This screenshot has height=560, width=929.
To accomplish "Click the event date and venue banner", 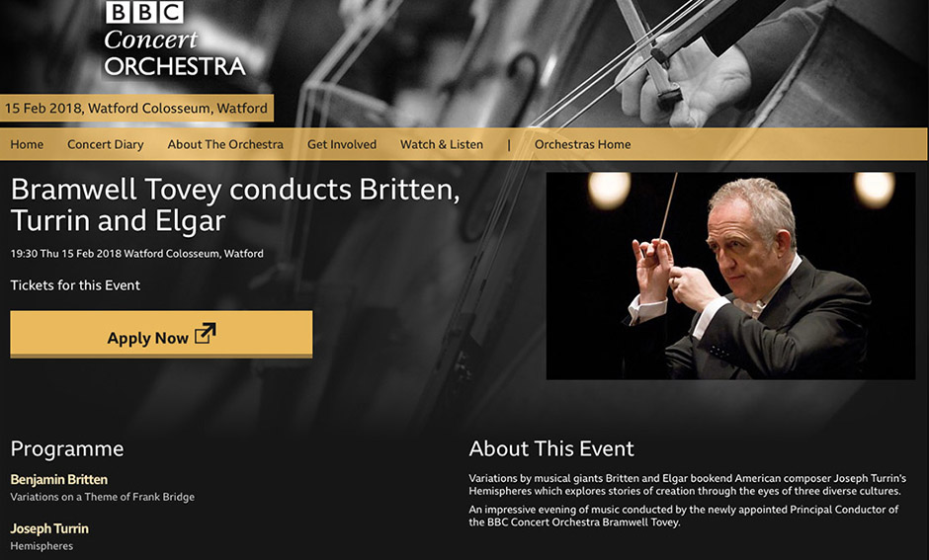I will tap(136, 109).
